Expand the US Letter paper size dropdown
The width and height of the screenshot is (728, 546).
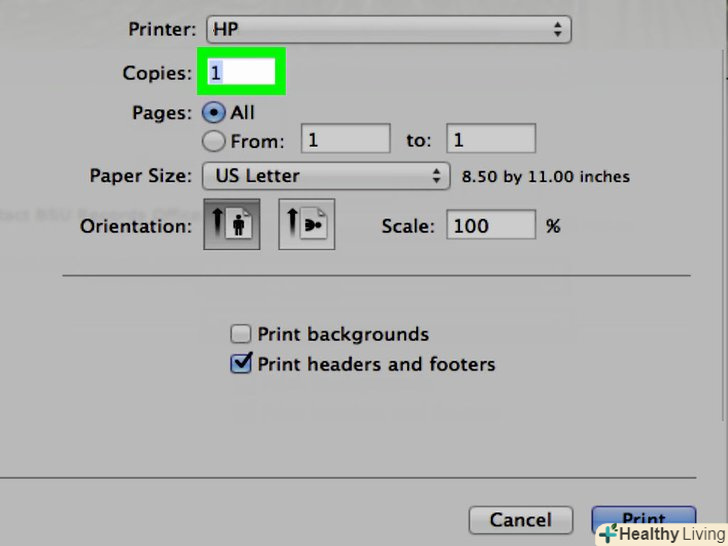(325, 176)
